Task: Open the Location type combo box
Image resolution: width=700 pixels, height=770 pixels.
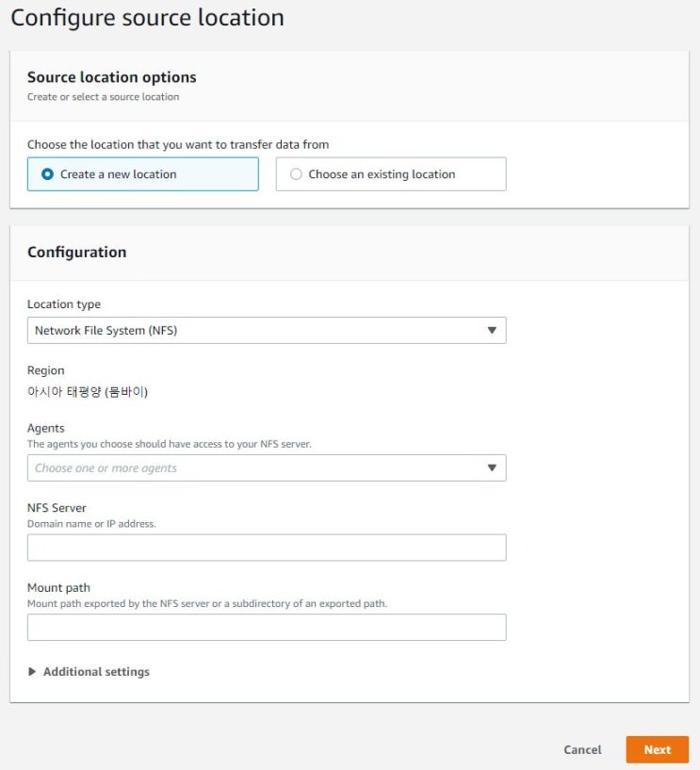Action: click(x=267, y=330)
